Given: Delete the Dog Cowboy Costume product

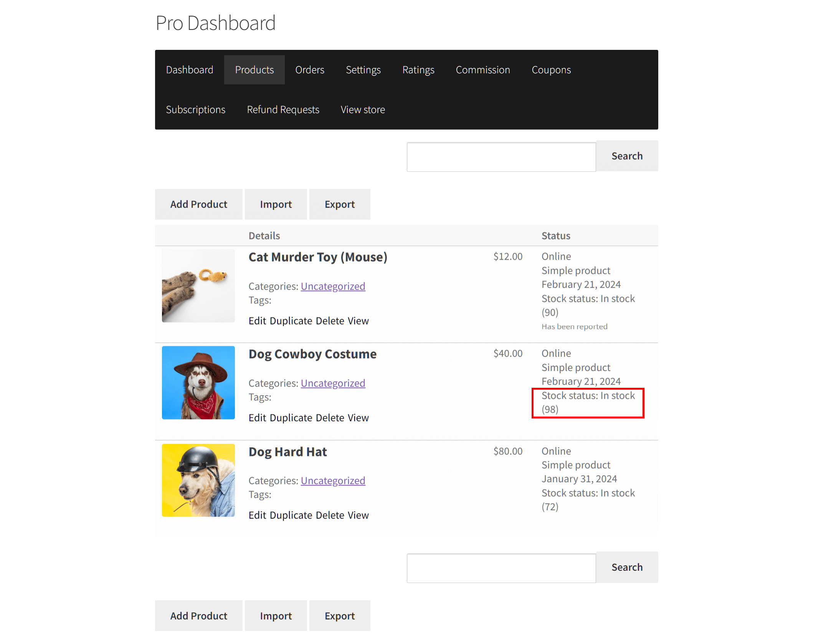Looking at the screenshot, I should click(x=330, y=418).
